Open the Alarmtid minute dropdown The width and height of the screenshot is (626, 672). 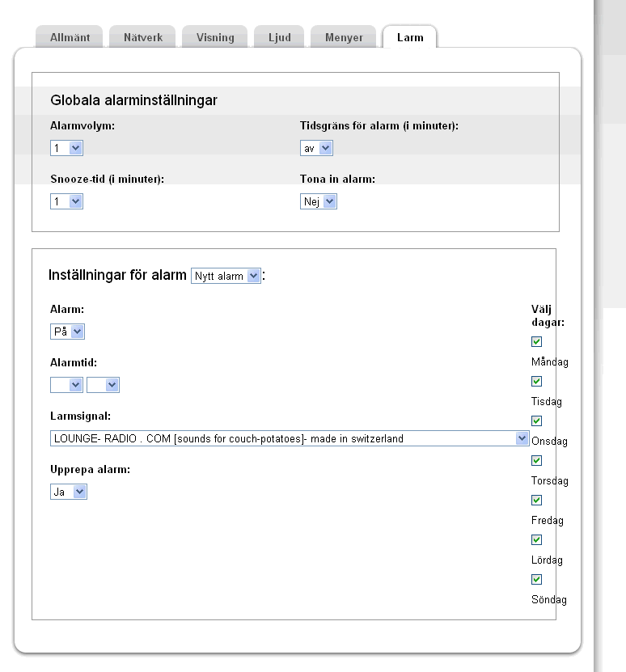click(103, 385)
